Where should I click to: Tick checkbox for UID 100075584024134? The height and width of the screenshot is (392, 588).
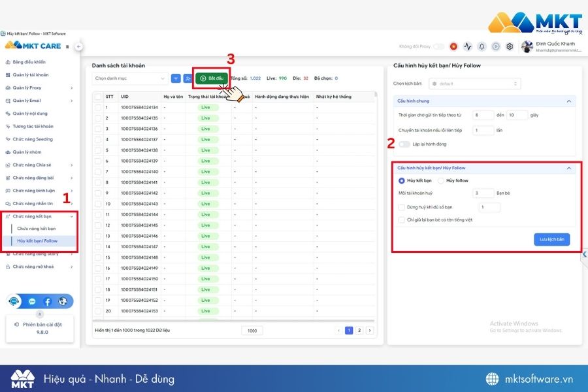coord(98,107)
